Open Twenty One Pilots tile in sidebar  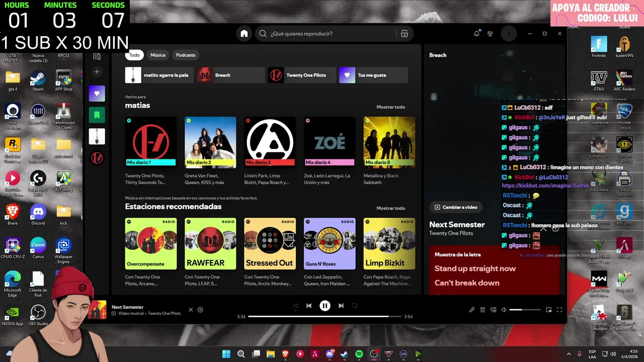[97, 158]
